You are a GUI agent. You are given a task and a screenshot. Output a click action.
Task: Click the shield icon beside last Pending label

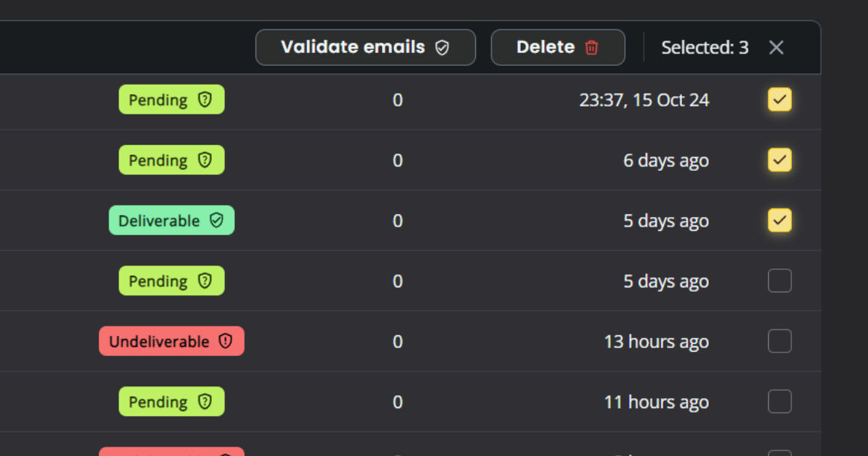(x=205, y=402)
